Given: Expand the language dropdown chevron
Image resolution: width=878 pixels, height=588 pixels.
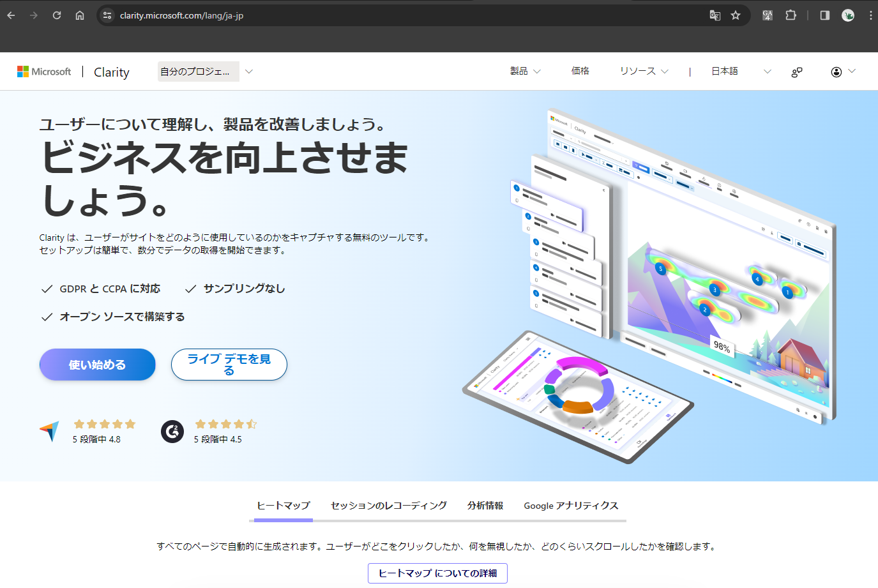Looking at the screenshot, I should point(768,72).
